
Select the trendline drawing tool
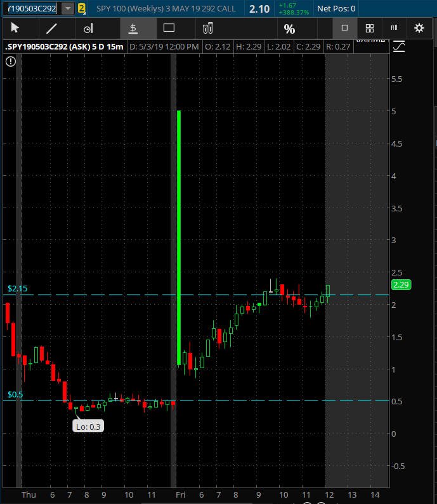click(x=51, y=29)
